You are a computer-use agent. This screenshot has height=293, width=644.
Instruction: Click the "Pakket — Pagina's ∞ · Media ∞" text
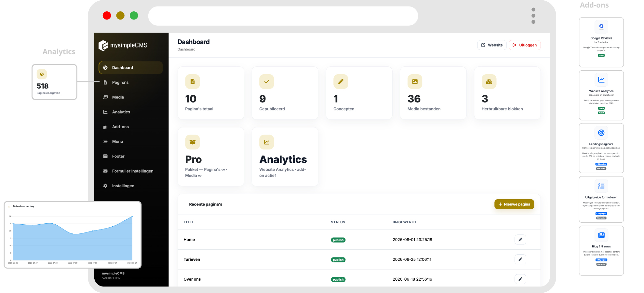tap(206, 173)
